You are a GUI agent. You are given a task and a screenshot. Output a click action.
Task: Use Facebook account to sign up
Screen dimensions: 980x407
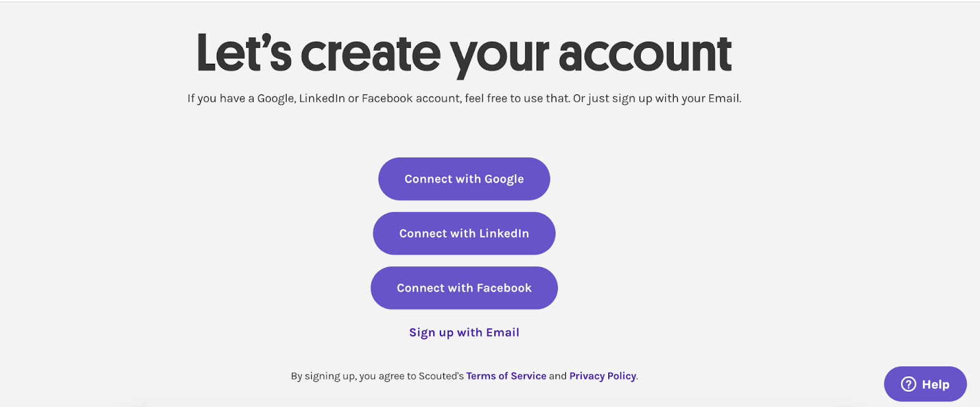point(464,288)
